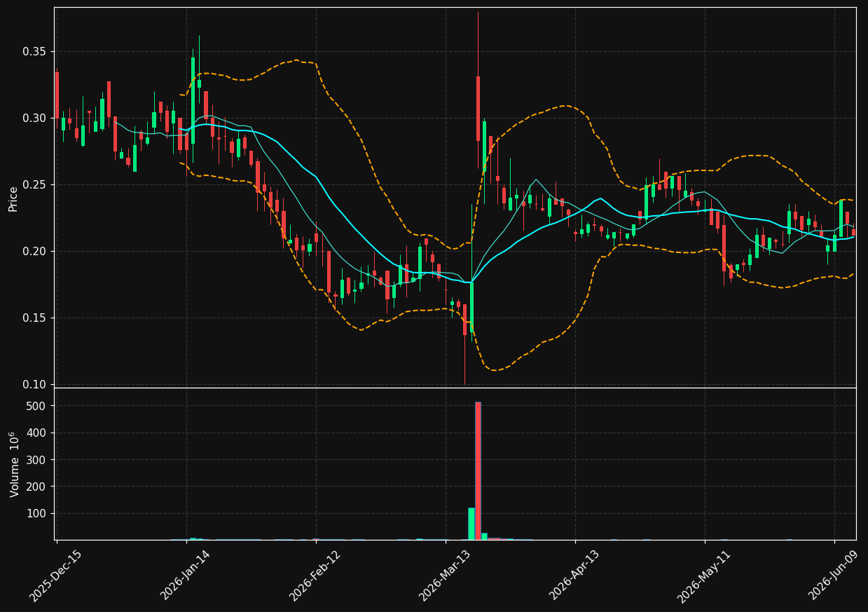Click the 400 volume axis tick
The height and width of the screenshot is (612, 868).
(x=37, y=433)
